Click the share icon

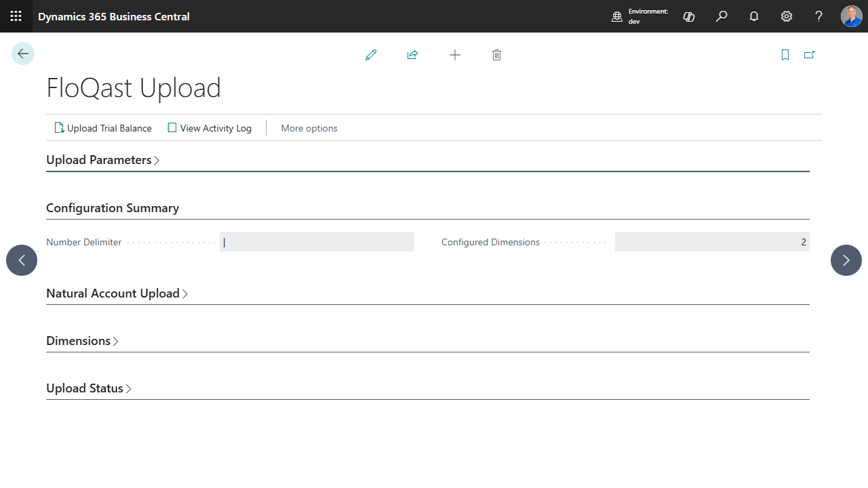pos(412,55)
